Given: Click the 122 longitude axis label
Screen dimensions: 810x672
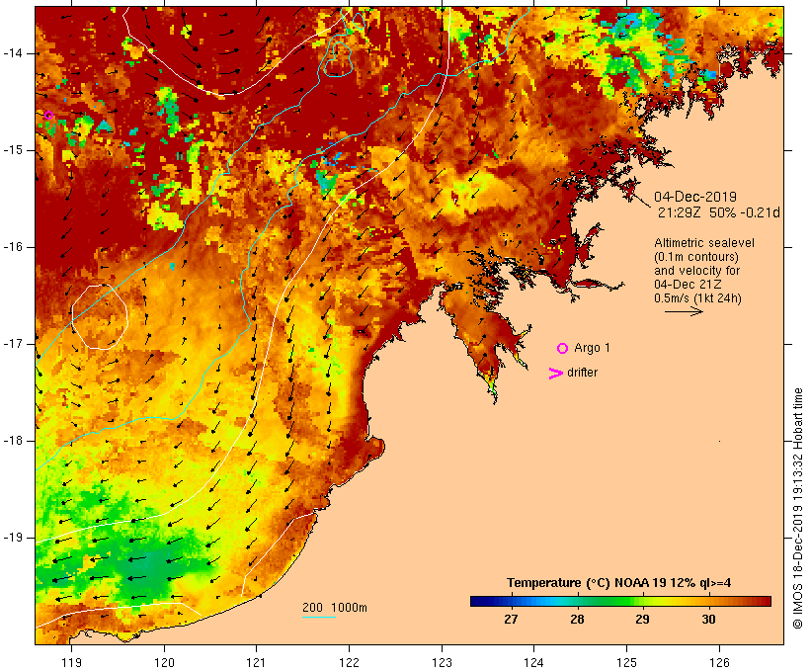Looking at the screenshot, I should [349, 662].
